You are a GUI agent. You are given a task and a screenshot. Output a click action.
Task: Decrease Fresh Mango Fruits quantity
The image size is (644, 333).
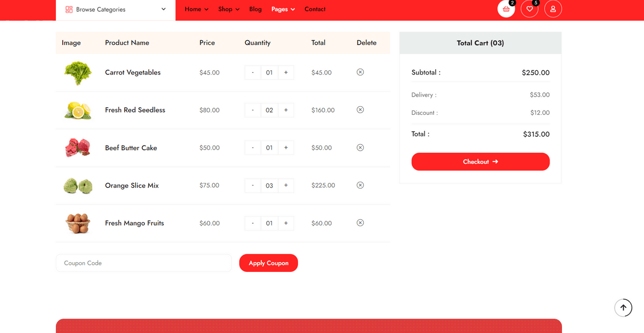tap(253, 223)
